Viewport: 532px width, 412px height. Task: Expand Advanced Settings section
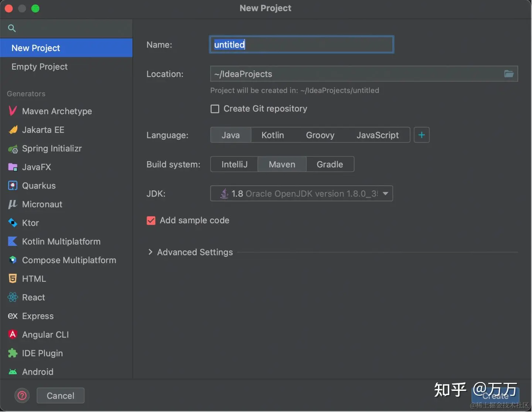150,252
